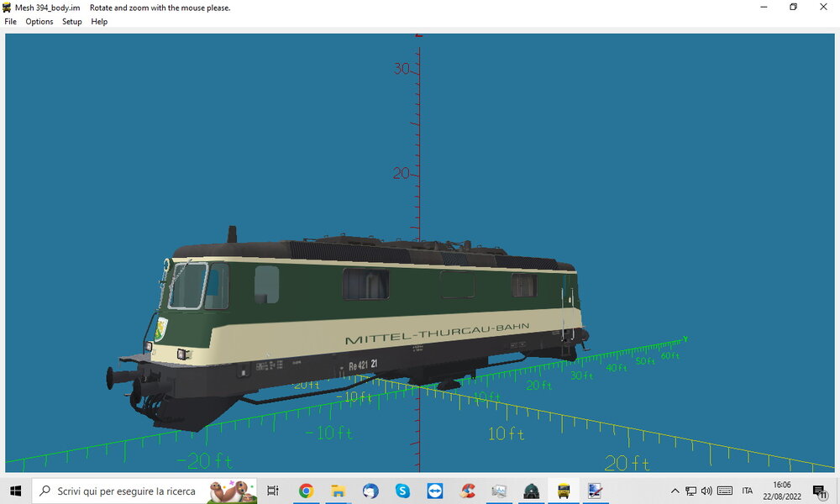Open Thunderbird from the taskbar

pyautogui.click(x=370, y=491)
